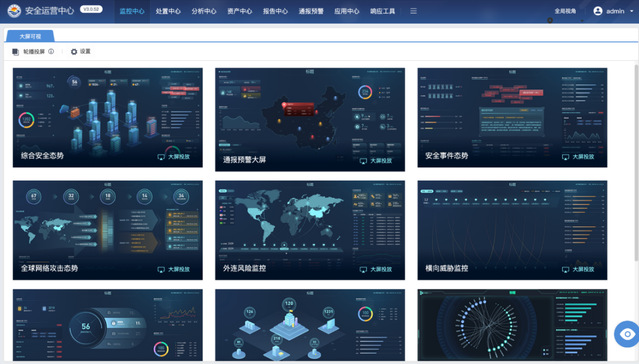Open the 响应工具 menu

pos(382,11)
